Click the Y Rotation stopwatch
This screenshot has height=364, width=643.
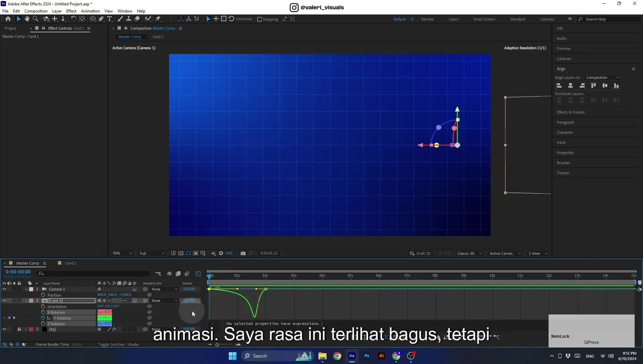point(43,318)
